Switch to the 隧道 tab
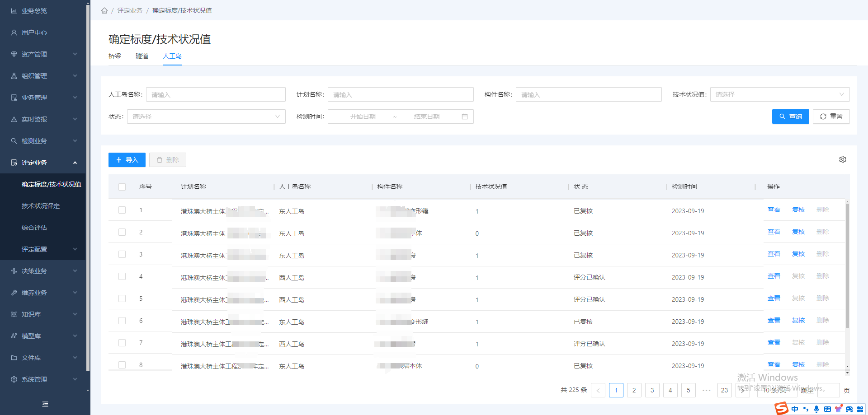Screen dimensions: 868x415 tap(142, 56)
